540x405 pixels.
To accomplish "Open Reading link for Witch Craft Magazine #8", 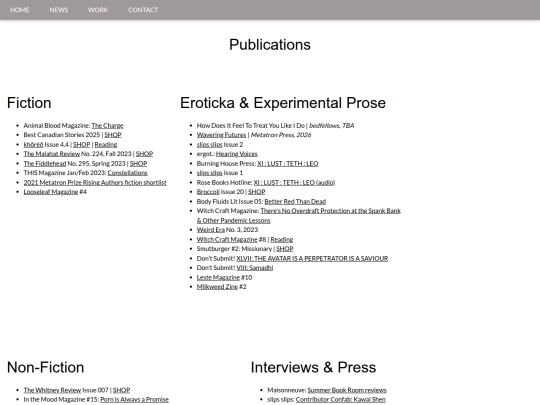I will point(282,239).
